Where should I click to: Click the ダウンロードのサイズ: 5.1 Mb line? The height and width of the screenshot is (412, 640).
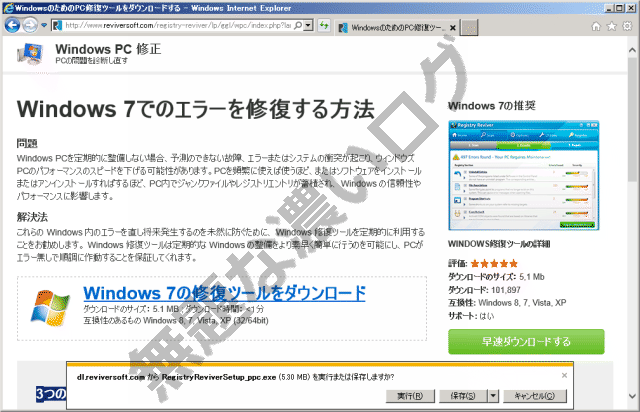(496, 277)
